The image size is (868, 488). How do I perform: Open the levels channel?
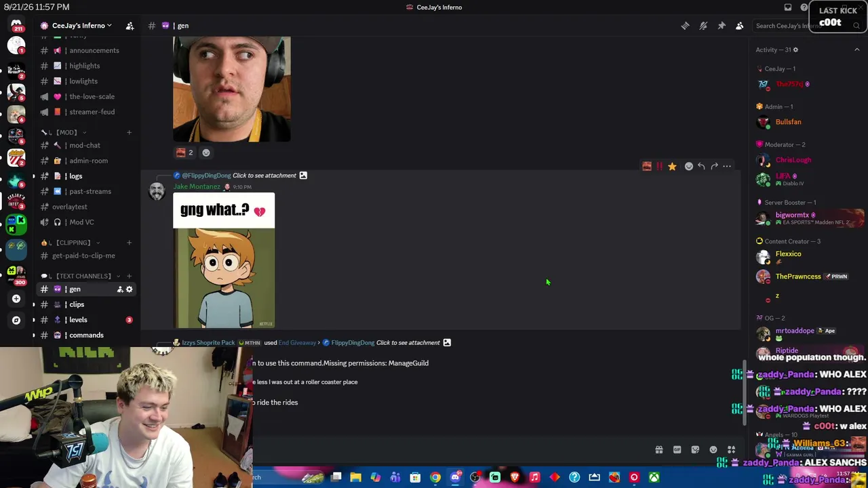pyautogui.click(x=86, y=320)
